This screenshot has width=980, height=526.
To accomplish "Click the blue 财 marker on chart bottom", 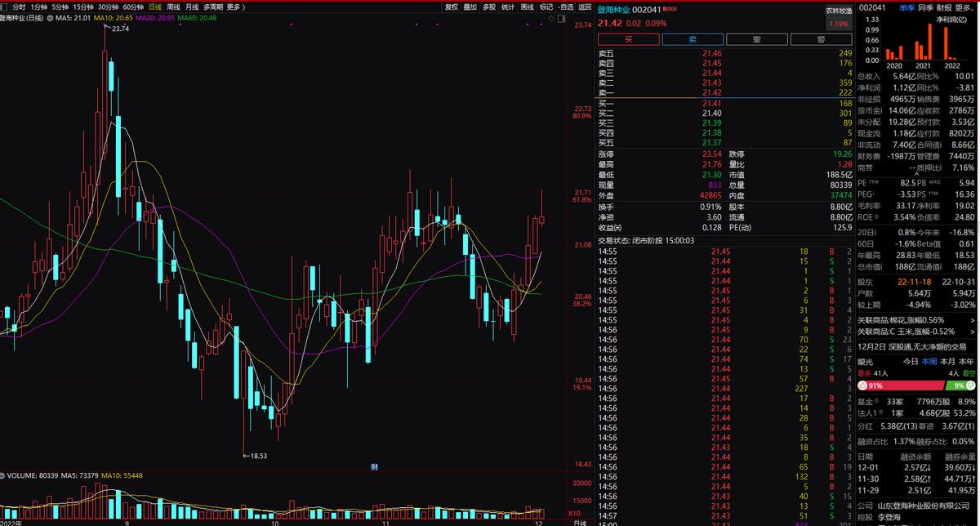I will pos(373,466).
